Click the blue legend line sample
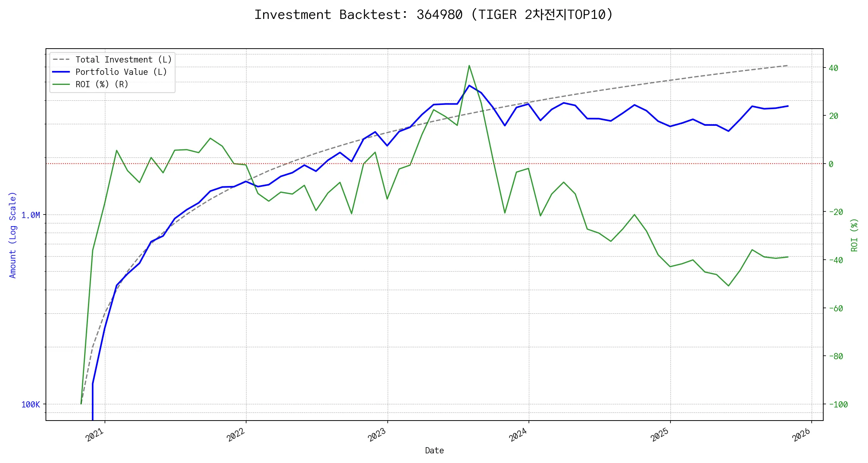 (x=61, y=72)
